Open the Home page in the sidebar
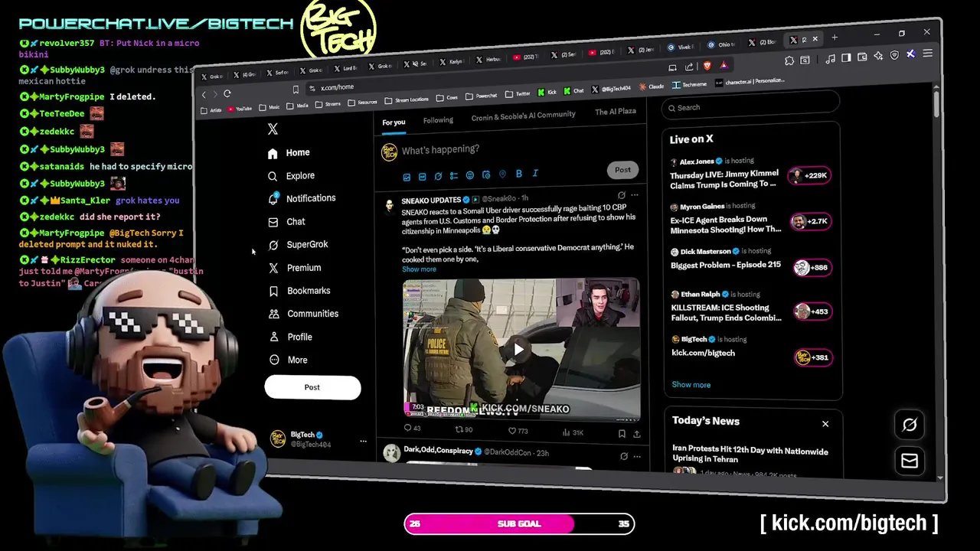 pos(289,153)
